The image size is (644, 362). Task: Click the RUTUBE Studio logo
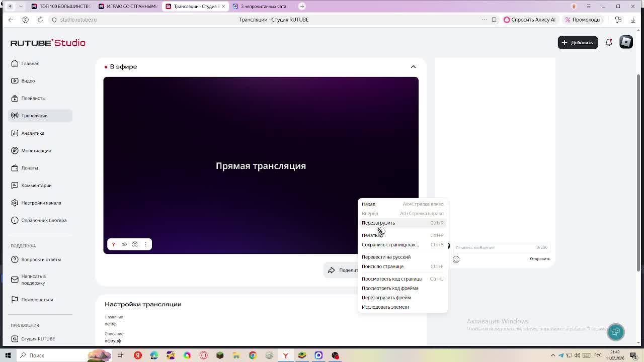click(48, 43)
